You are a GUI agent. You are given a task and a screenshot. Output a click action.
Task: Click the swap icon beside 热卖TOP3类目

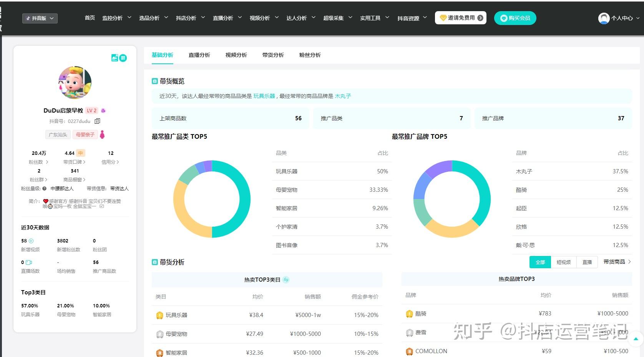coord(286,280)
